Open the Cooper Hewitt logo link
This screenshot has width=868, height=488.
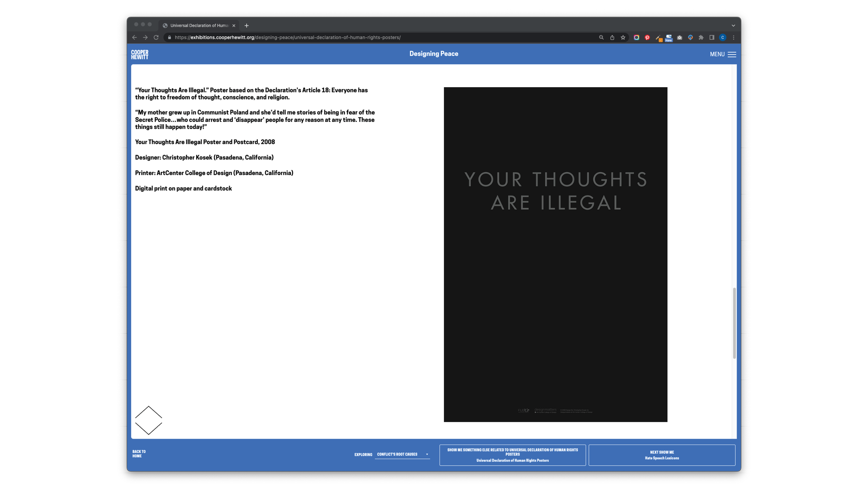click(x=139, y=54)
